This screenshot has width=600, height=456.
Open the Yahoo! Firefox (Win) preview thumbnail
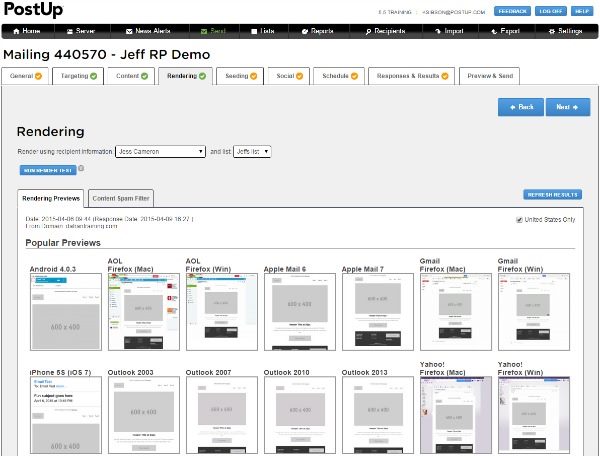pos(534,415)
